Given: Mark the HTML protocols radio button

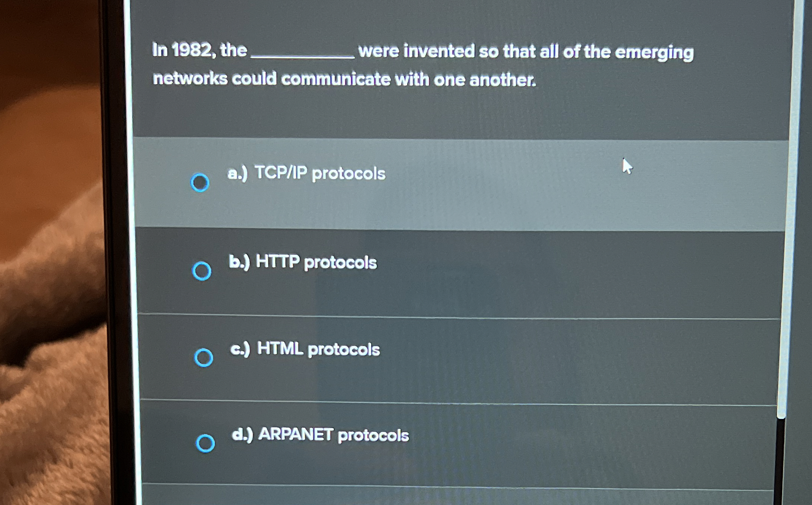Looking at the screenshot, I should (203, 357).
